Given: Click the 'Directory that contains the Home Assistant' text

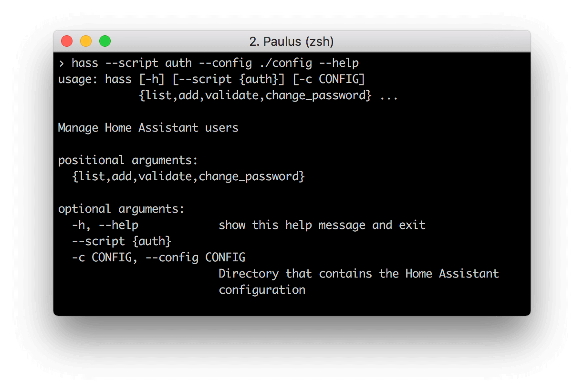Looking at the screenshot, I should pyautogui.click(x=358, y=273).
